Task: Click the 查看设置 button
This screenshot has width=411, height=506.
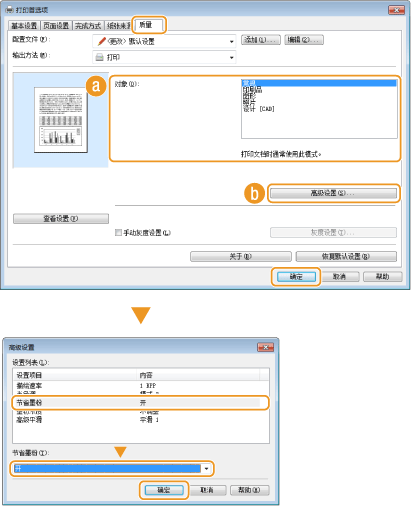Action: [x=61, y=219]
